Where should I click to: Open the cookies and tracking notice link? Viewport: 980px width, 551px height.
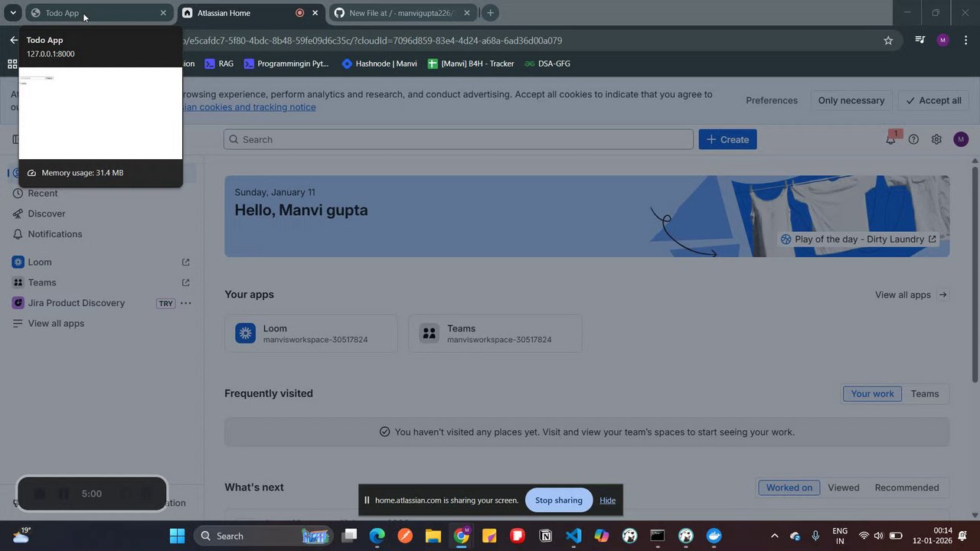point(249,107)
